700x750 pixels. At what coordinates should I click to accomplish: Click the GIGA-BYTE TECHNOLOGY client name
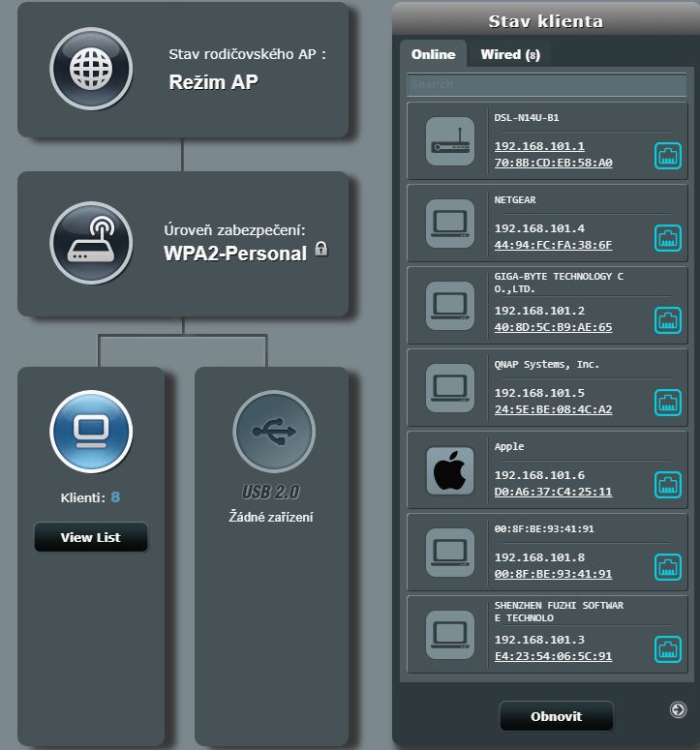(x=559, y=283)
